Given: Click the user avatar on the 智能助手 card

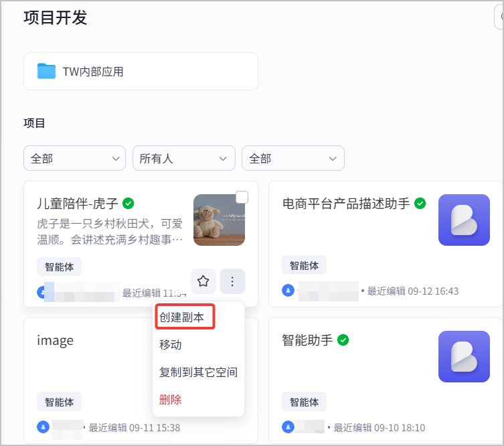Looking at the screenshot, I should tap(288, 427).
